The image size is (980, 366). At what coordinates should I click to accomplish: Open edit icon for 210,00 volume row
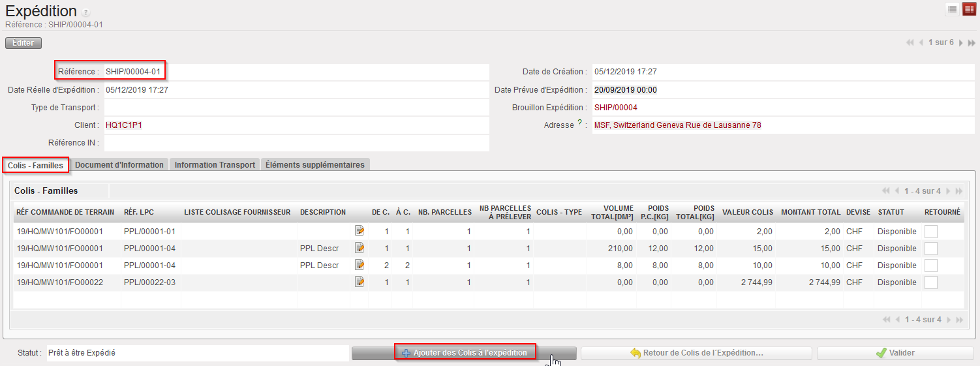pyautogui.click(x=360, y=248)
